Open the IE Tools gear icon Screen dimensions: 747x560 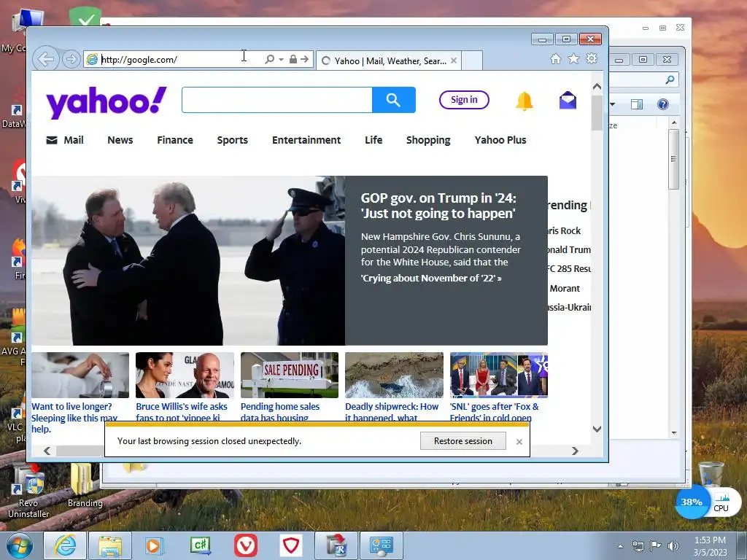(x=592, y=58)
